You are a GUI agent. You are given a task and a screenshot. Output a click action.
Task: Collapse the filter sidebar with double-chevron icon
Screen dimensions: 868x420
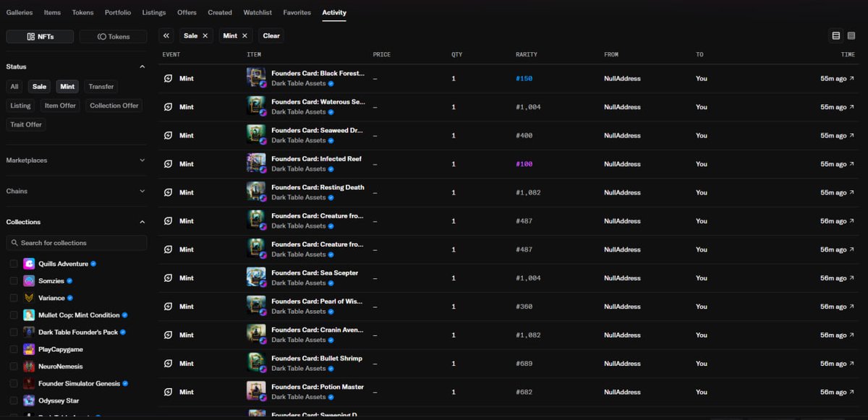tap(167, 35)
